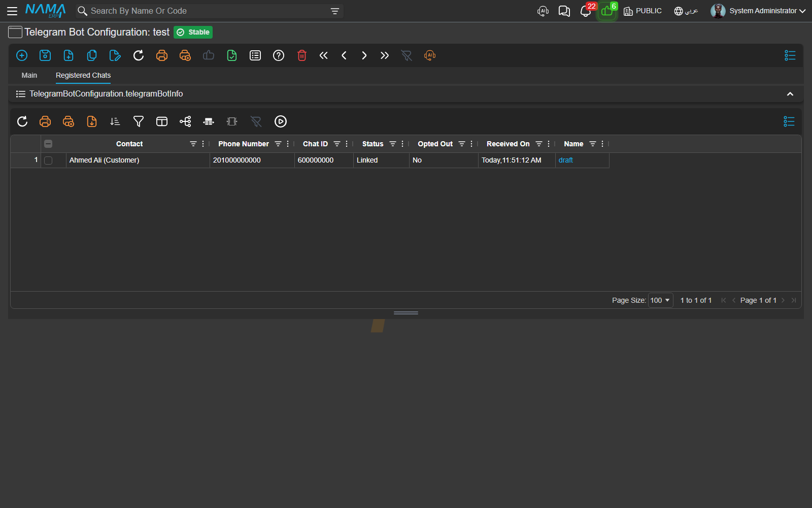Click the new record plus icon
The height and width of the screenshot is (508, 812).
coord(22,55)
